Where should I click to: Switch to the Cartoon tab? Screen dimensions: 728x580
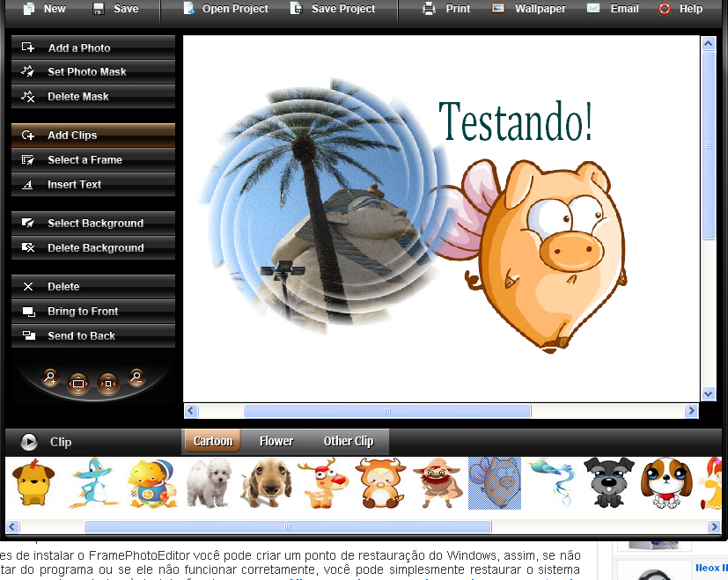tap(213, 441)
